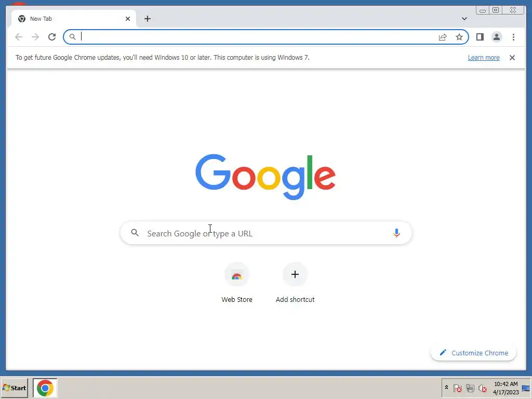Viewport: 532px width, 399px height.
Task: Click the magnifier icon in Google search box
Action: tap(135, 233)
